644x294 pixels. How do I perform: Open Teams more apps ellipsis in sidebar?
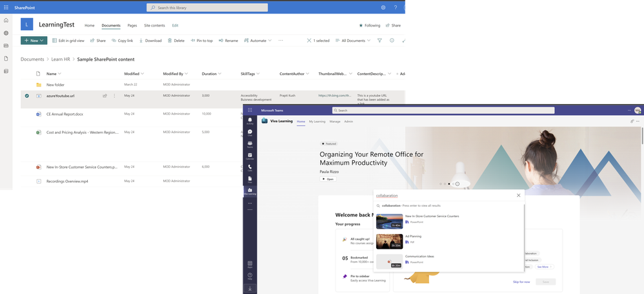click(250, 203)
